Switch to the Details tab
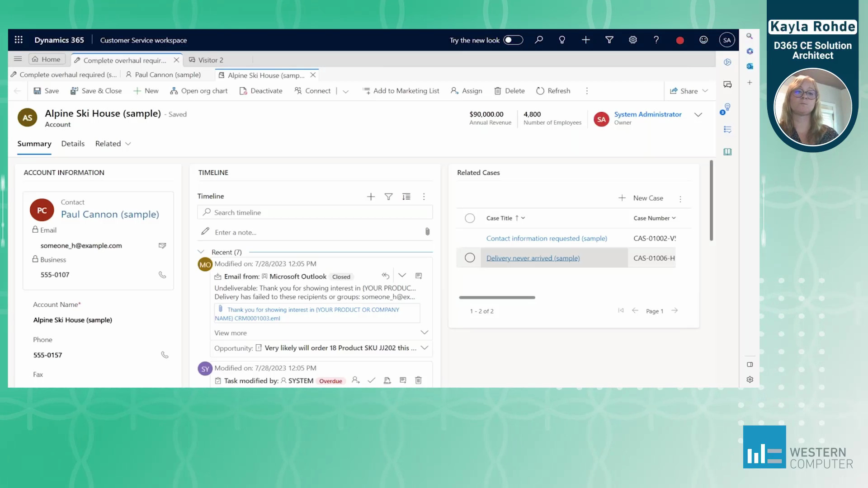 tap(73, 144)
